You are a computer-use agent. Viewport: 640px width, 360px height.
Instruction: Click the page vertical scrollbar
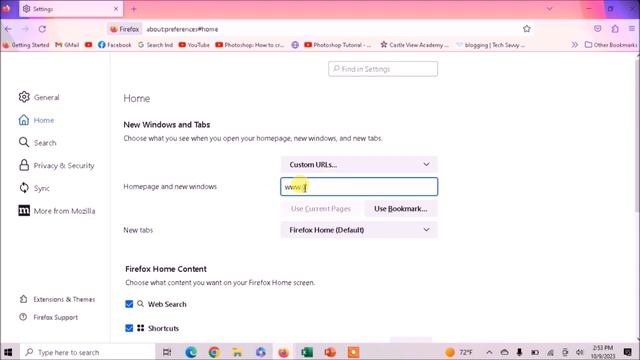[637, 135]
